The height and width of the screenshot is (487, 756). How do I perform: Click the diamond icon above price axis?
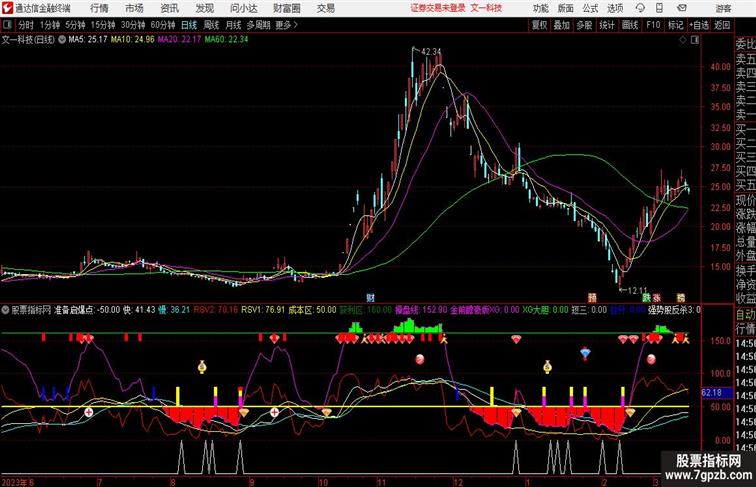(683, 40)
